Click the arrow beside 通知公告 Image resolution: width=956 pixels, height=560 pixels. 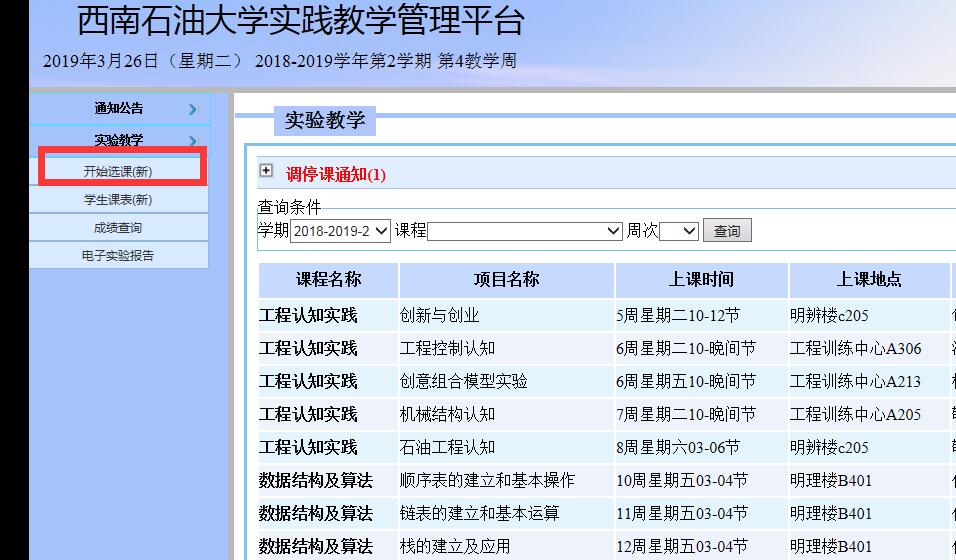(193, 109)
